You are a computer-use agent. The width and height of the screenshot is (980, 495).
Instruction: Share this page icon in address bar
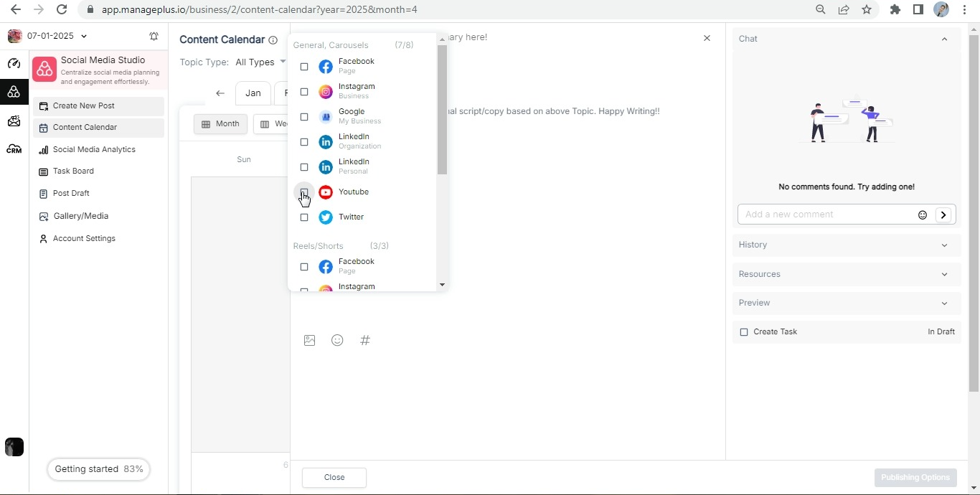pos(844,9)
